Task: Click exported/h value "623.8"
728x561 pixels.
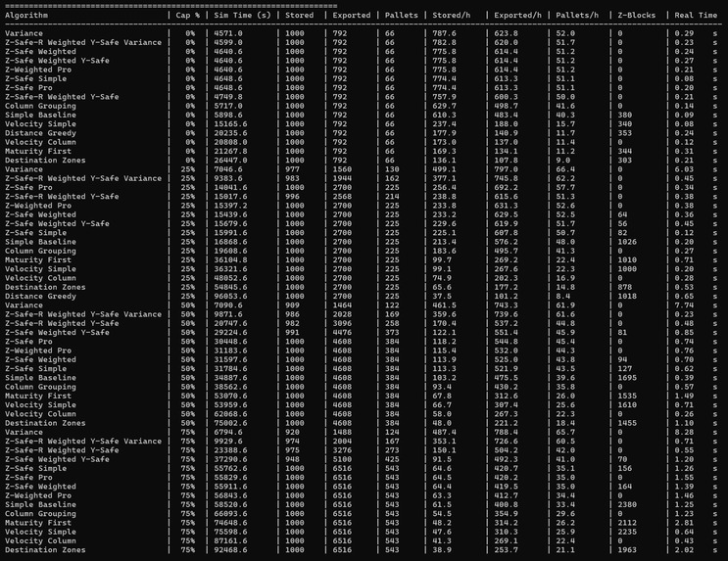Action: pos(506,33)
